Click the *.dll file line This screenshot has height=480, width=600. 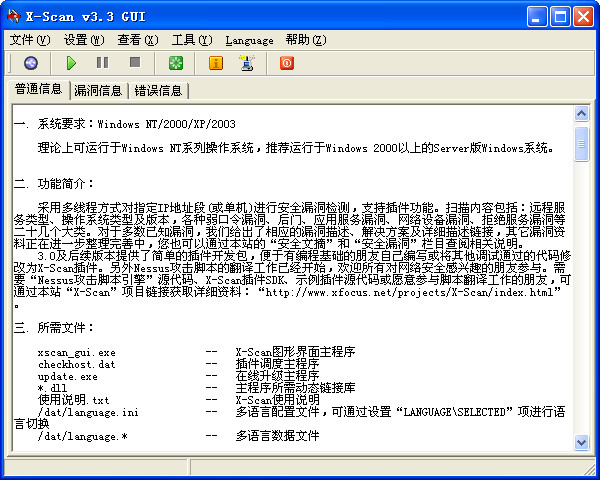tap(52, 388)
